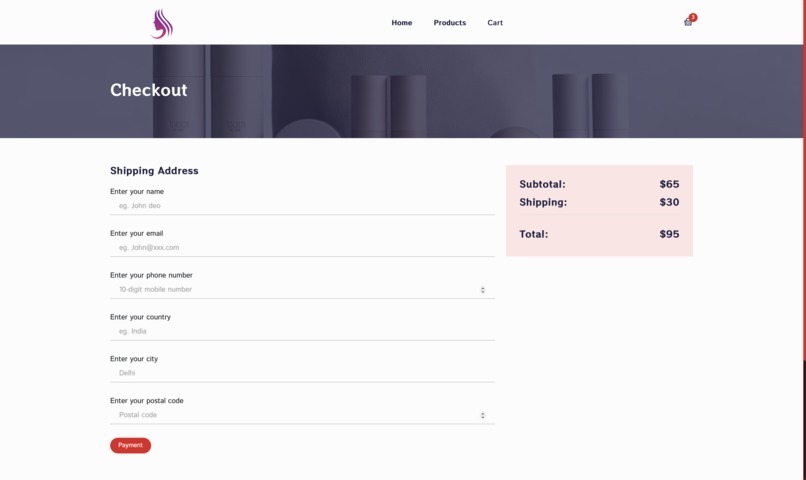This screenshot has width=806, height=480.
Task: Click the Checkout banner heading
Action: [149, 90]
